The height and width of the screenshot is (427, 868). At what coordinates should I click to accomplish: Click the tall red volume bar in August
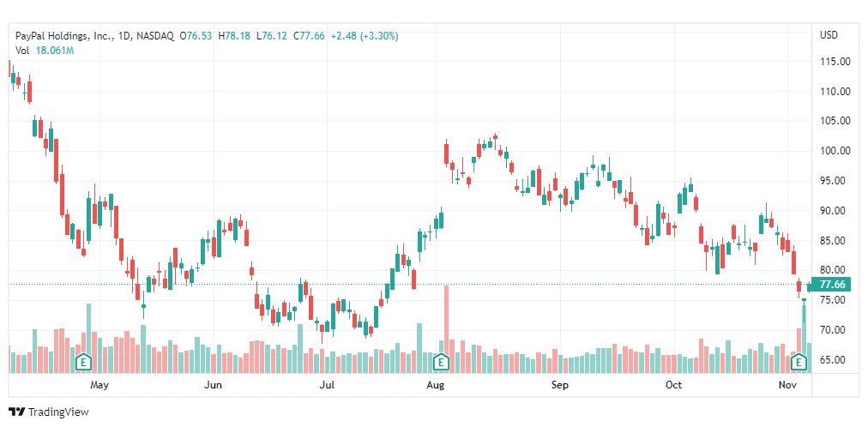tap(447, 326)
